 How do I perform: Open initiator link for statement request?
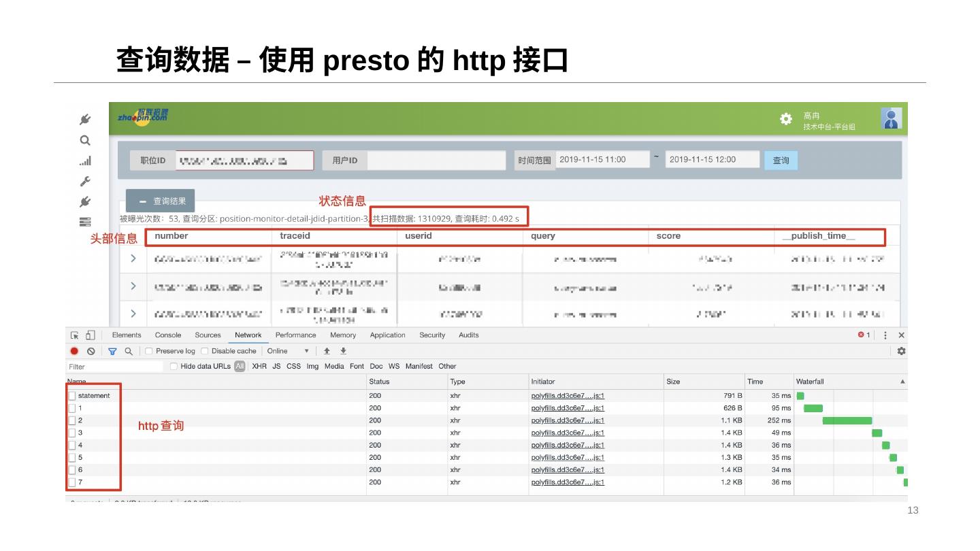(x=568, y=396)
